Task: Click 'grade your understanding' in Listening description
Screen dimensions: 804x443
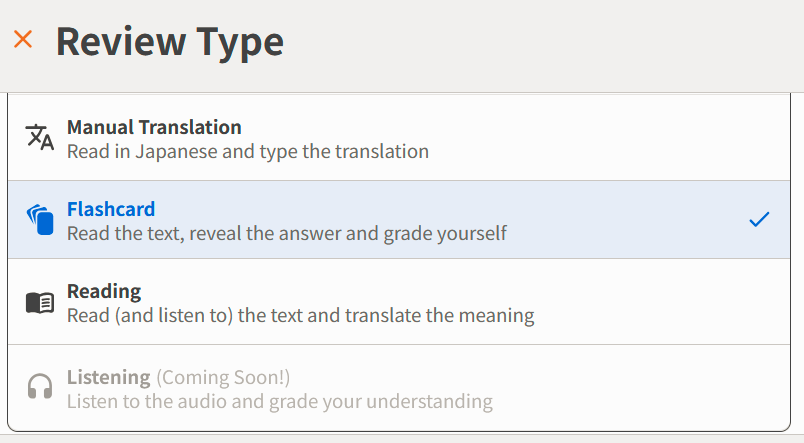Action: [x=380, y=402]
